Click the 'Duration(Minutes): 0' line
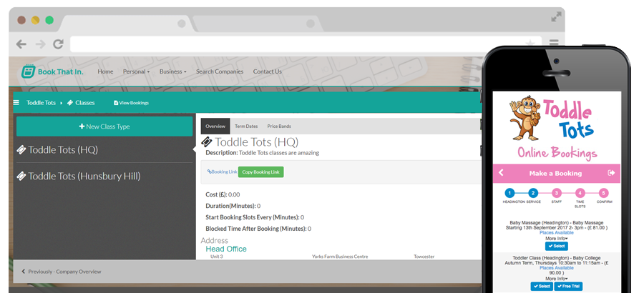Image resolution: width=644 pixels, height=293 pixels. pos(233,206)
